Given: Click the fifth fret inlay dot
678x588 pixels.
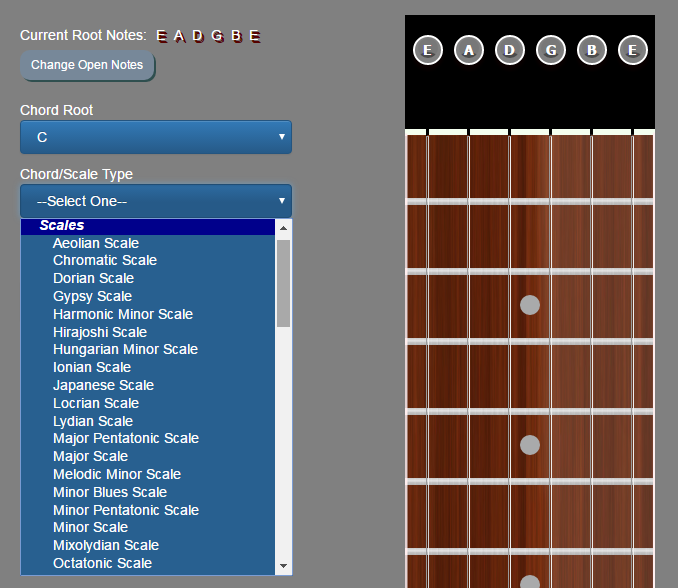Looking at the screenshot, I should (x=530, y=444).
